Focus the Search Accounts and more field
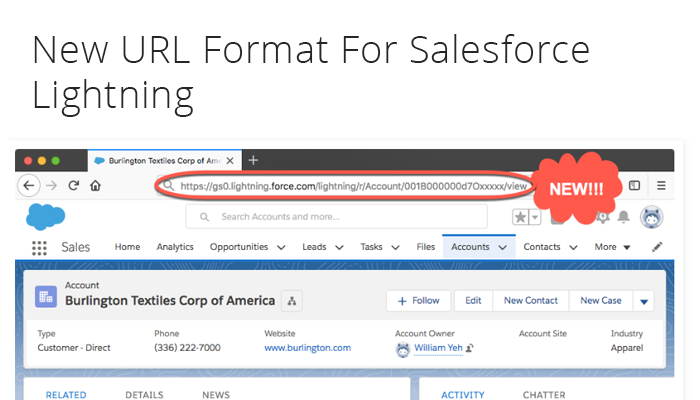Viewport: 700px width, 400px height. (336, 217)
